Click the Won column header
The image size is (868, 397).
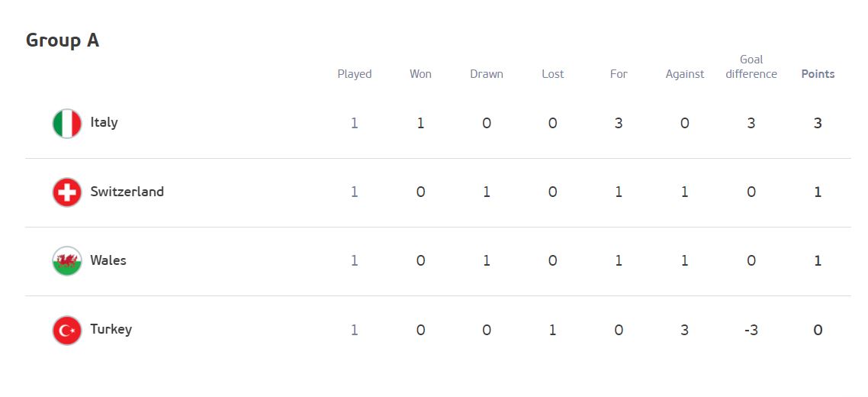pos(420,74)
